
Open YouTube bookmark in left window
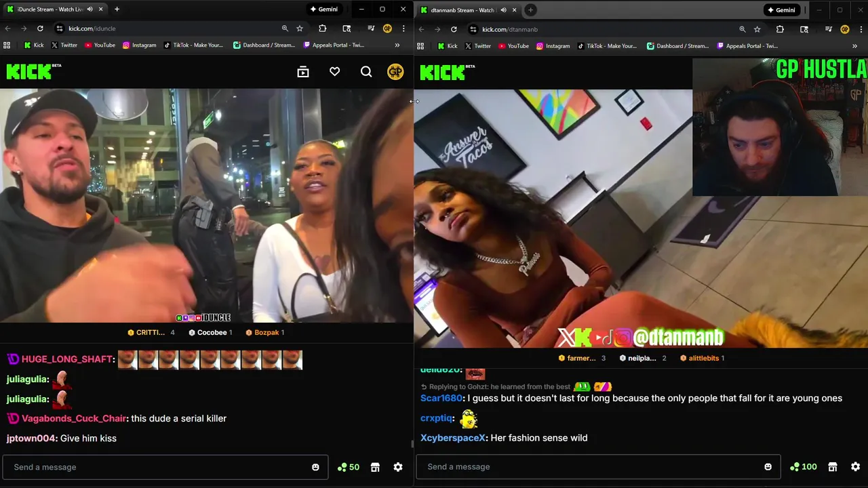point(100,45)
